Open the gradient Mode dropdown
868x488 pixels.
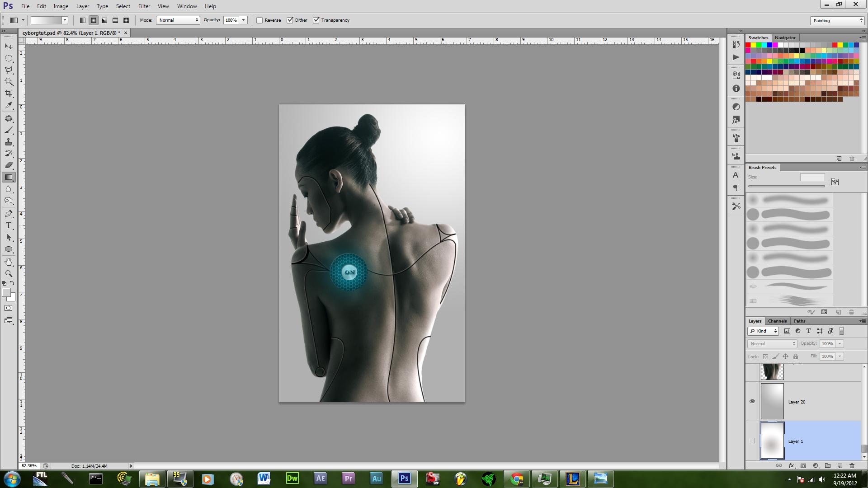pos(178,20)
